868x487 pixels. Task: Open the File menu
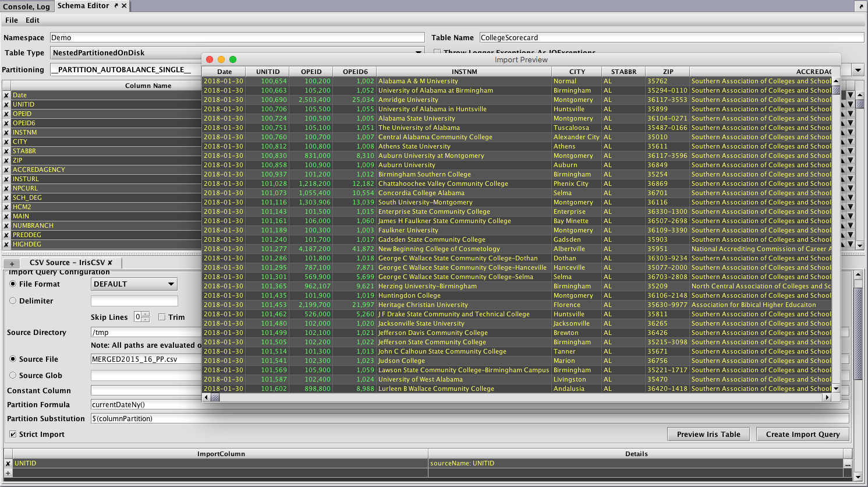click(12, 20)
